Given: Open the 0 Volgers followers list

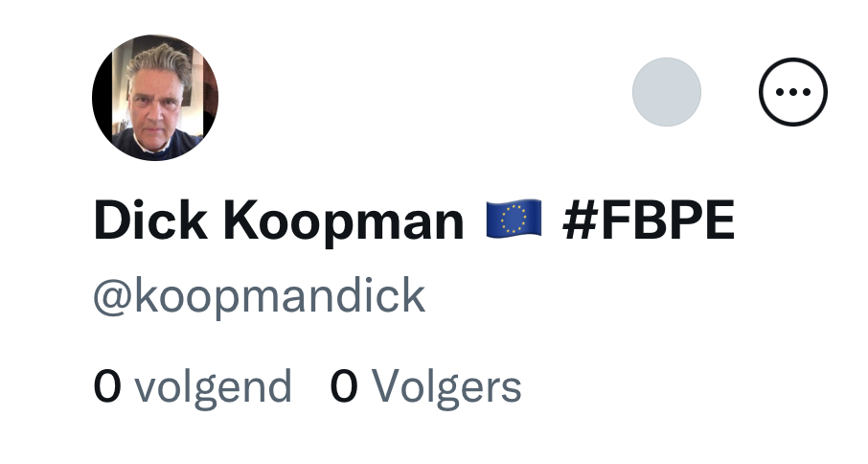Looking at the screenshot, I should click(x=425, y=386).
